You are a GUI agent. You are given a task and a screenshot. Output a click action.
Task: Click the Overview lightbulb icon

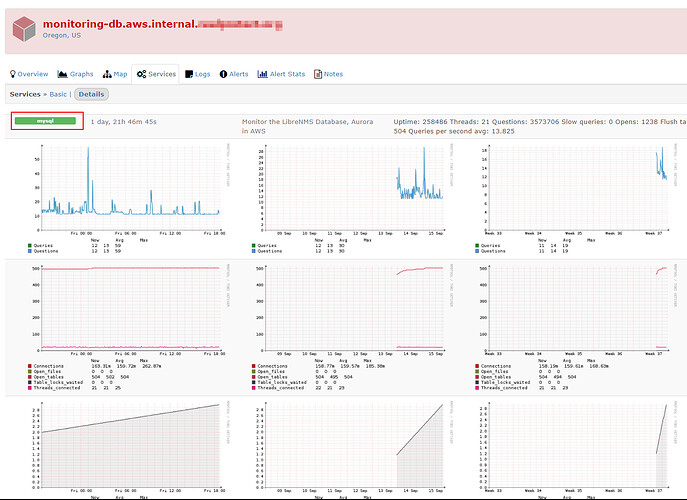[13, 74]
